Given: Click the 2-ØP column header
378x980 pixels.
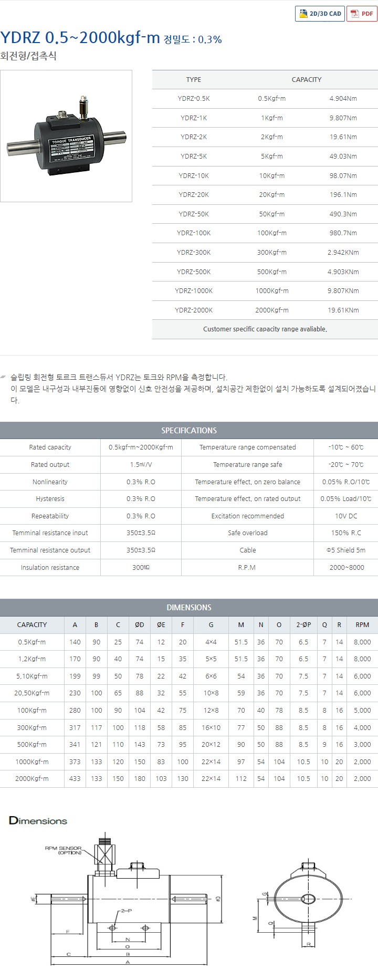Looking at the screenshot, I should pyautogui.click(x=303, y=625).
